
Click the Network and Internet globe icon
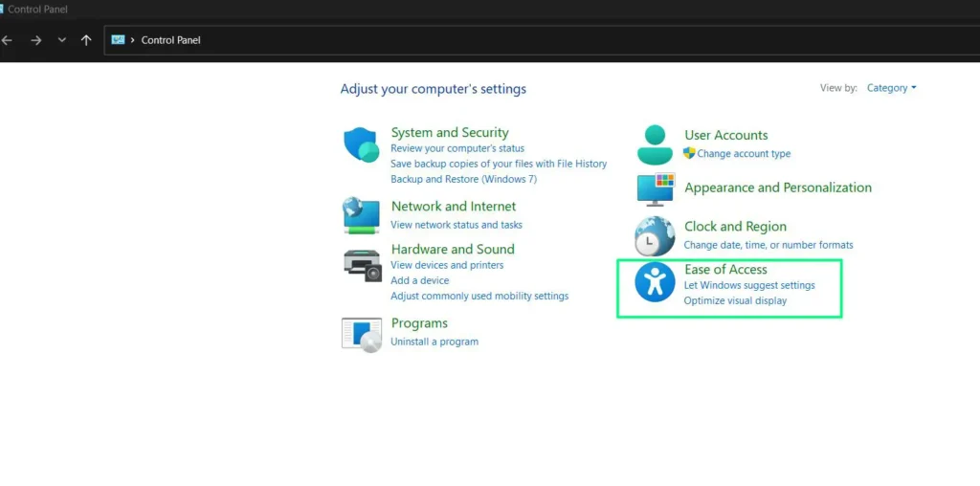click(x=361, y=215)
